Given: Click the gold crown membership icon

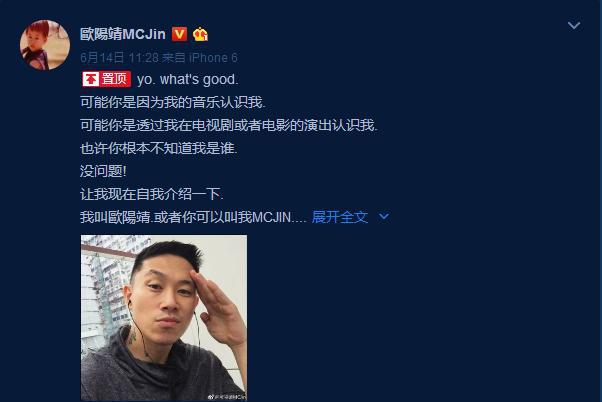Looking at the screenshot, I should [x=200, y=34].
